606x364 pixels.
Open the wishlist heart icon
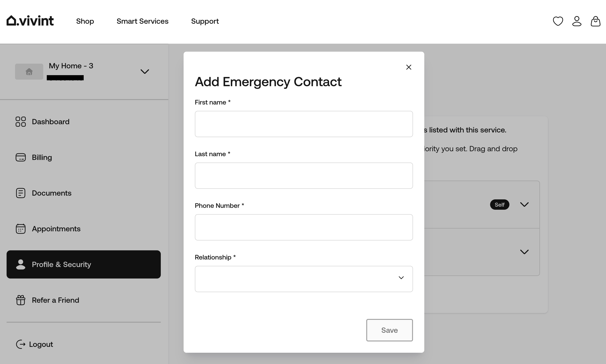pyautogui.click(x=558, y=21)
